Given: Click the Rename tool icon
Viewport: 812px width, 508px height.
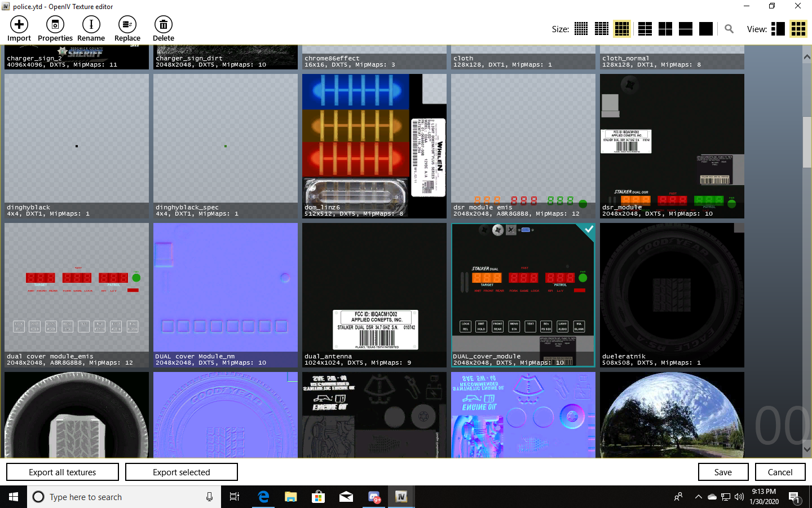Looking at the screenshot, I should click(x=91, y=25).
